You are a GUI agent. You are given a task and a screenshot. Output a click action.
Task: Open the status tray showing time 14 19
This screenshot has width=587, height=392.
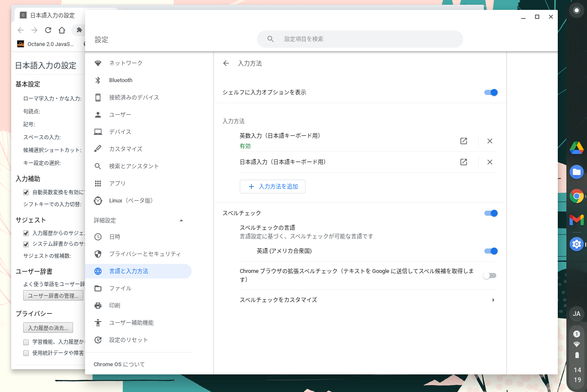point(577,357)
